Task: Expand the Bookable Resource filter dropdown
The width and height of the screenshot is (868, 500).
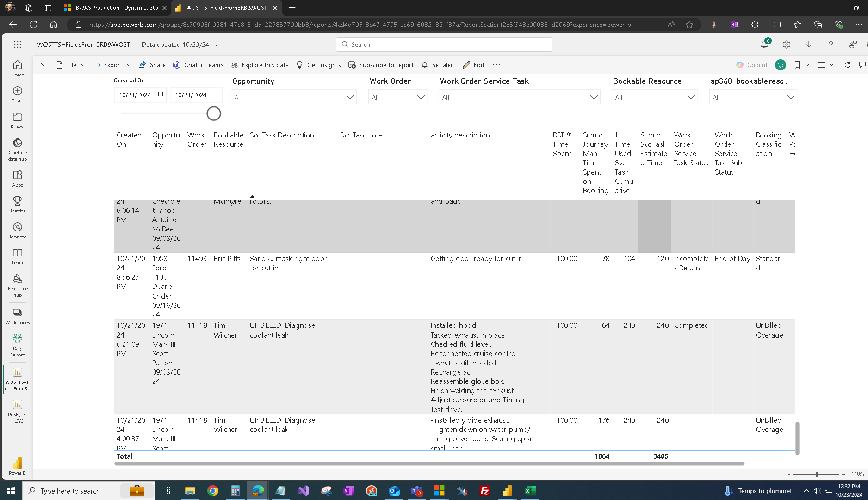Action: 691,97
